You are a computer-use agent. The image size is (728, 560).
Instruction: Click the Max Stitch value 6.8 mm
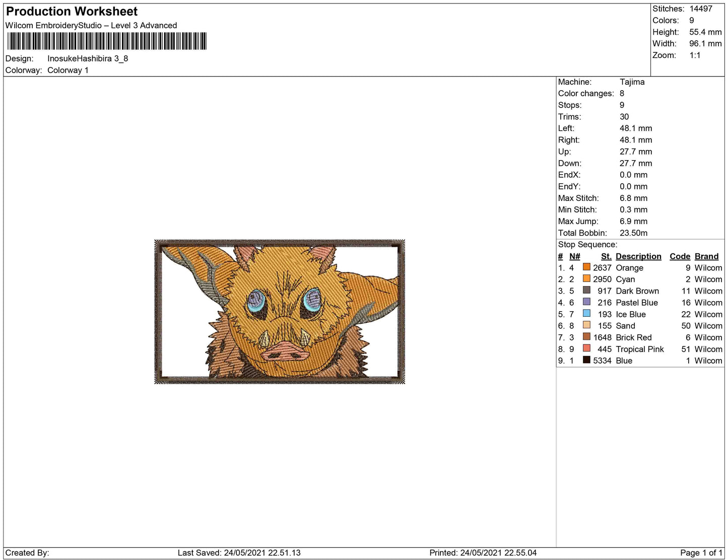tap(634, 198)
